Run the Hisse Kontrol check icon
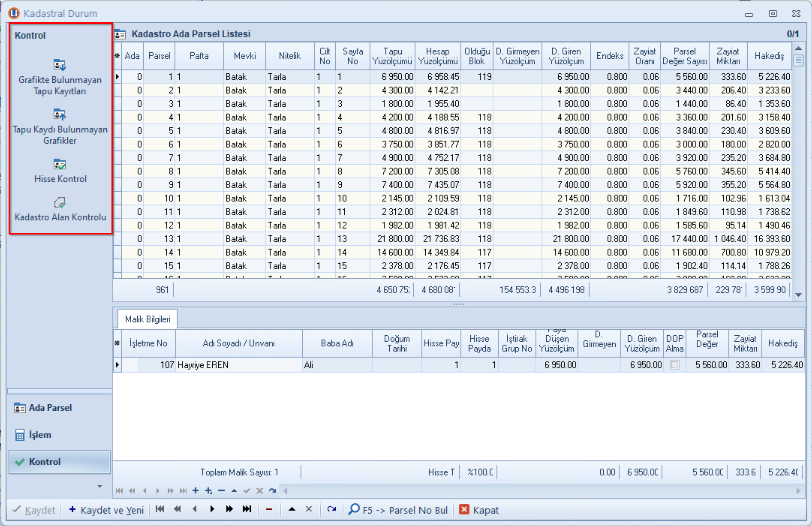812x526 pixels. click(x=60, y=165)
